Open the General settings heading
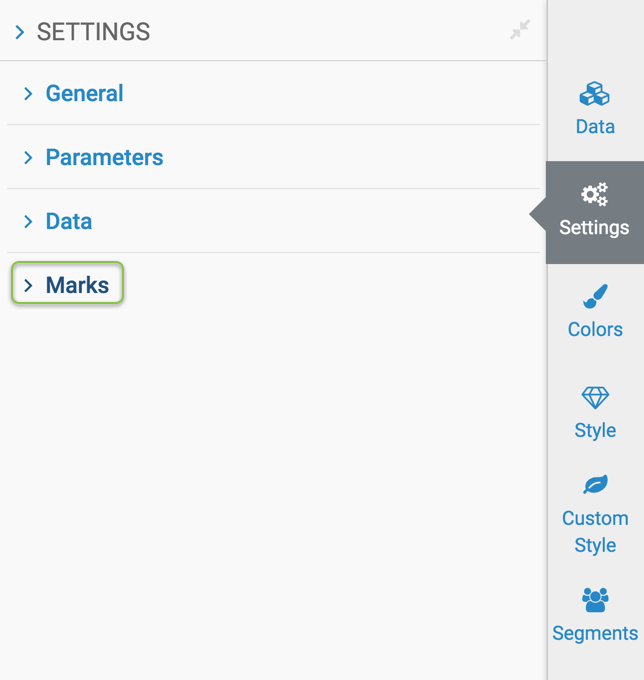644x680 pixels. pos(85,93)
